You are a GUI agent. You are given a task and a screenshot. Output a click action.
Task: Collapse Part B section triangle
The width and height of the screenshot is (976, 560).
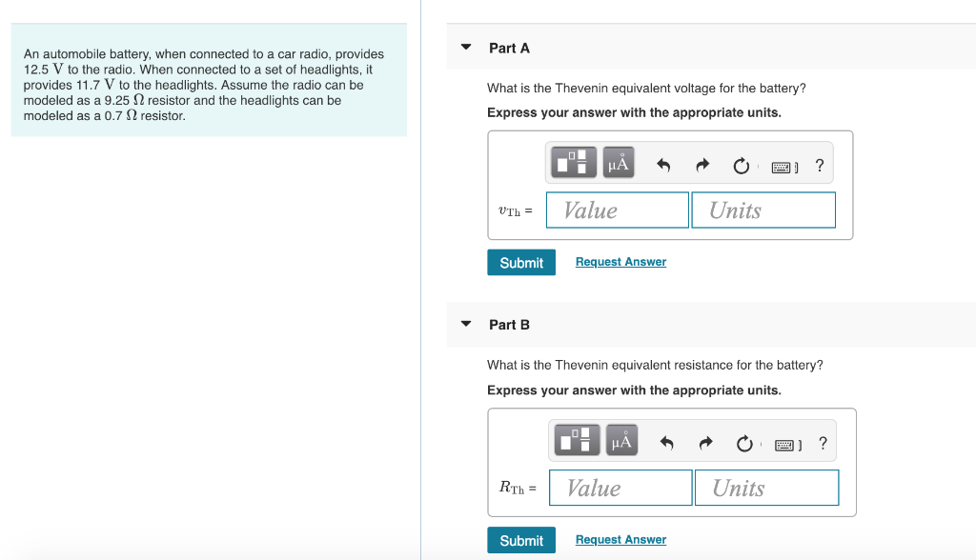coord(465,324)
